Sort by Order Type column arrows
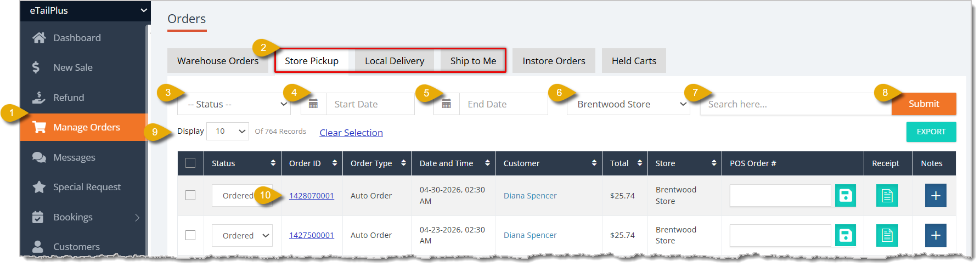This screenshot has width=980, height=267. [x=404, y=163]
